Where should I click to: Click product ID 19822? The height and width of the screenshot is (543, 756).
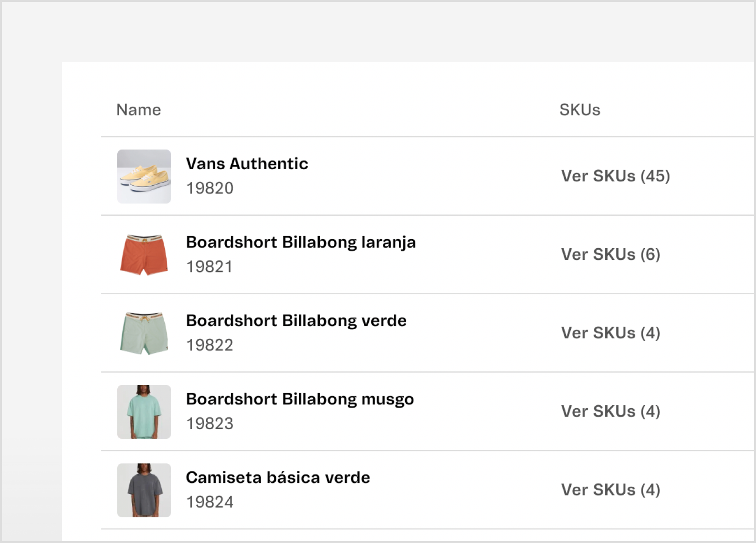[x=210, y=345]
